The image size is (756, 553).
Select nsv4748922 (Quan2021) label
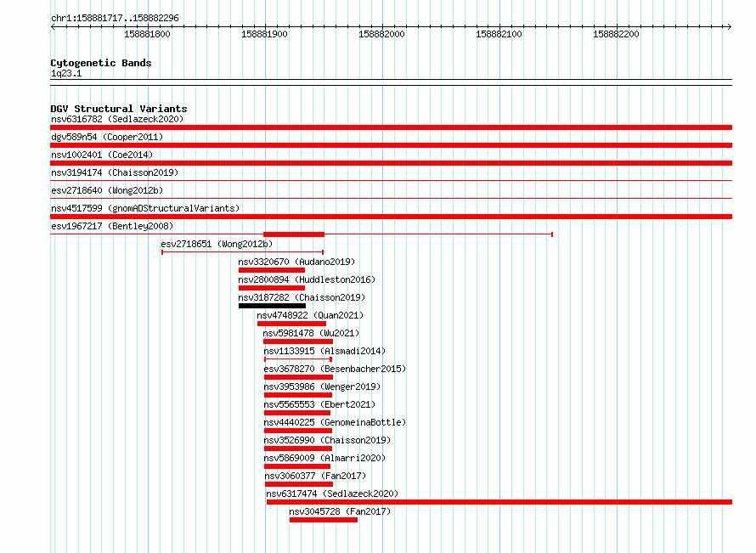pyautogui.click(x=310, y=315)
